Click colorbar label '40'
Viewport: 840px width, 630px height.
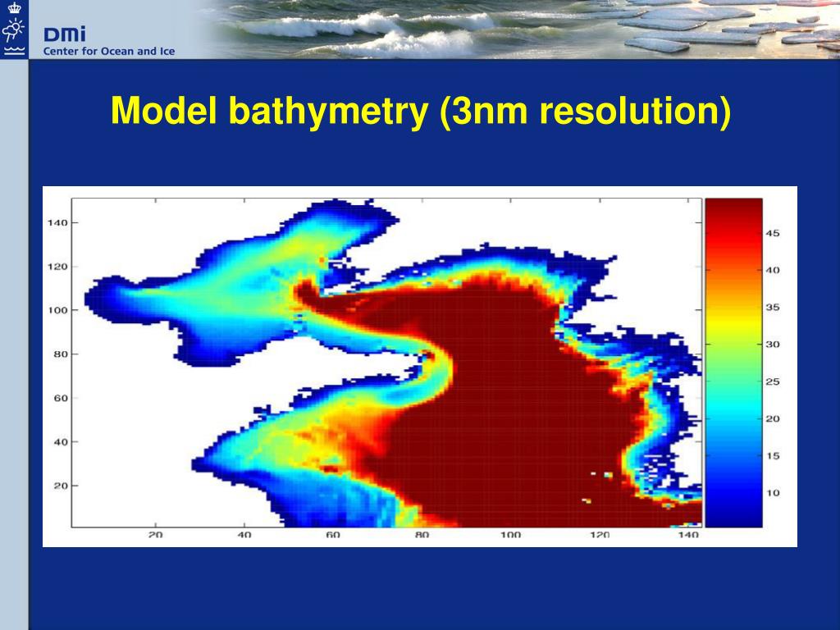click(x=773, y=271)
